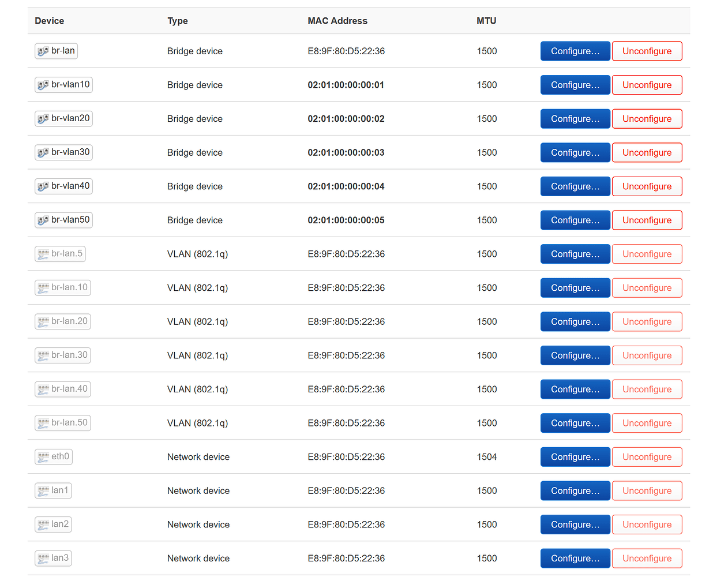Click the MAC Address column header
728x577 pixels.
(x=337, y=21)
